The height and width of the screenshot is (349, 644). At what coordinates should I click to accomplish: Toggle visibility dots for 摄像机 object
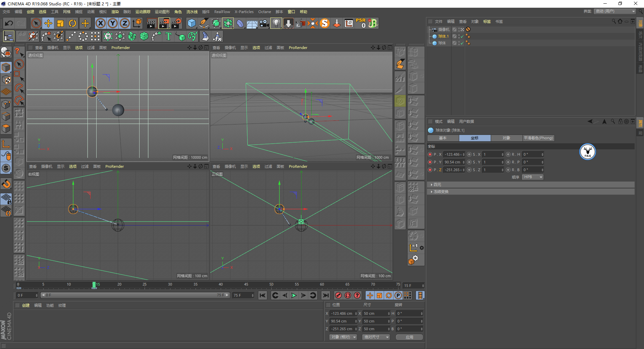click(459, 30)
